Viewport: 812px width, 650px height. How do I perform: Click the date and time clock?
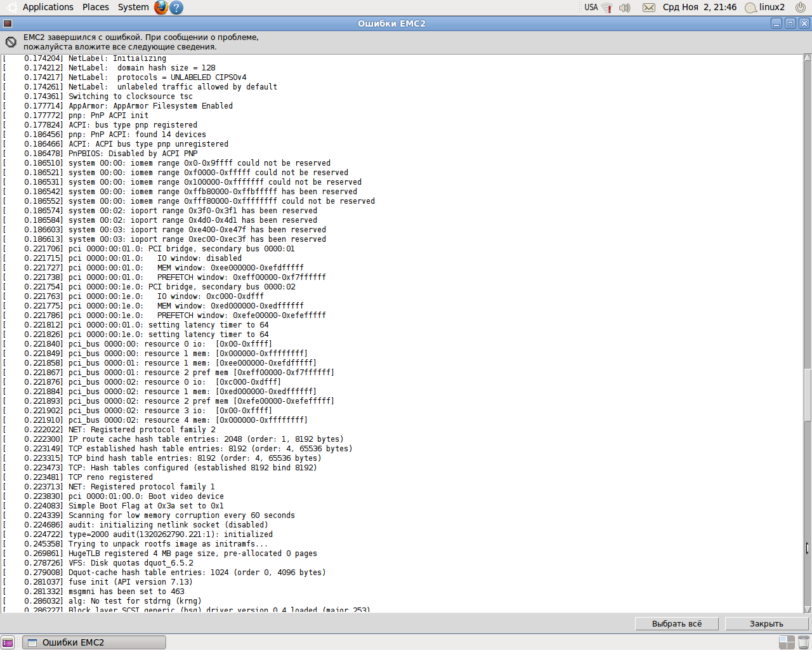700,7
